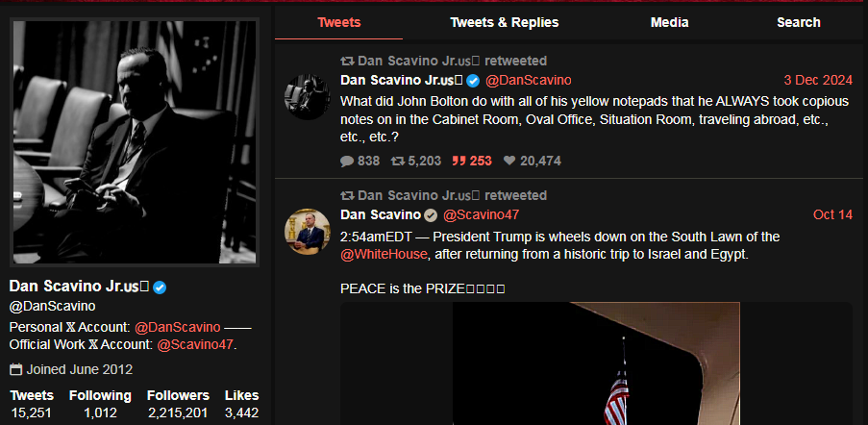Click the retweet icon showing 5,203
Screen dimensions: 868x425
[398, 162]
